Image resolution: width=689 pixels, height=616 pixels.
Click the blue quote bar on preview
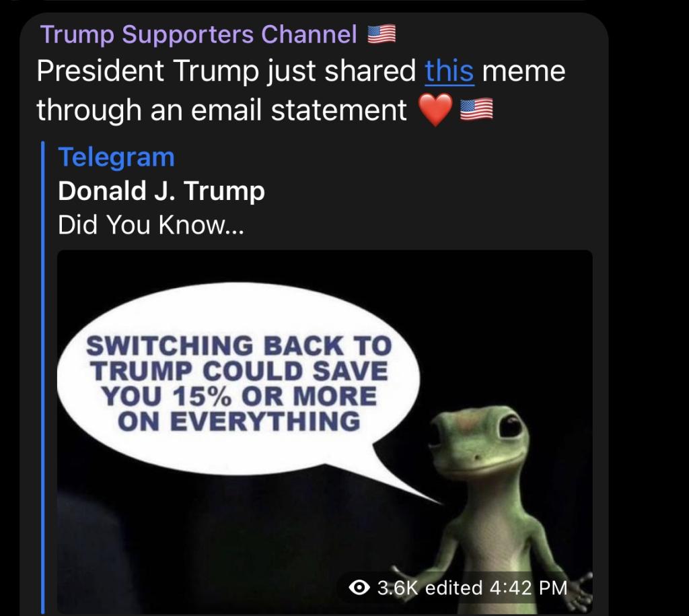click(42, 377)
